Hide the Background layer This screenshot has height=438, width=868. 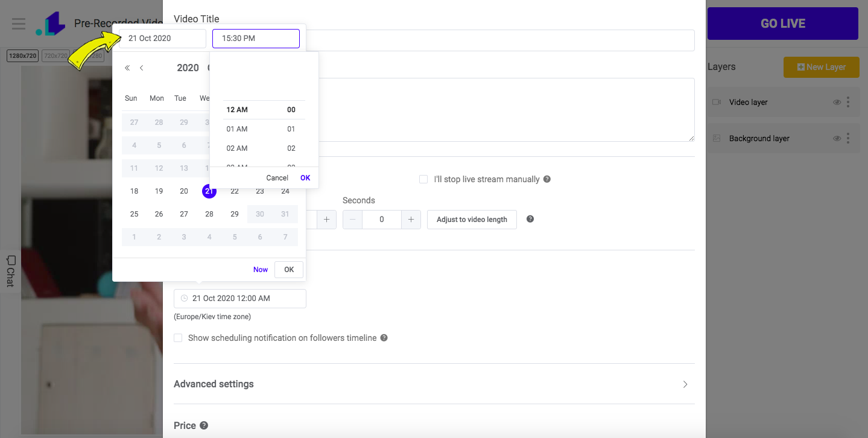pyautogui.click(x=837, y=138)
